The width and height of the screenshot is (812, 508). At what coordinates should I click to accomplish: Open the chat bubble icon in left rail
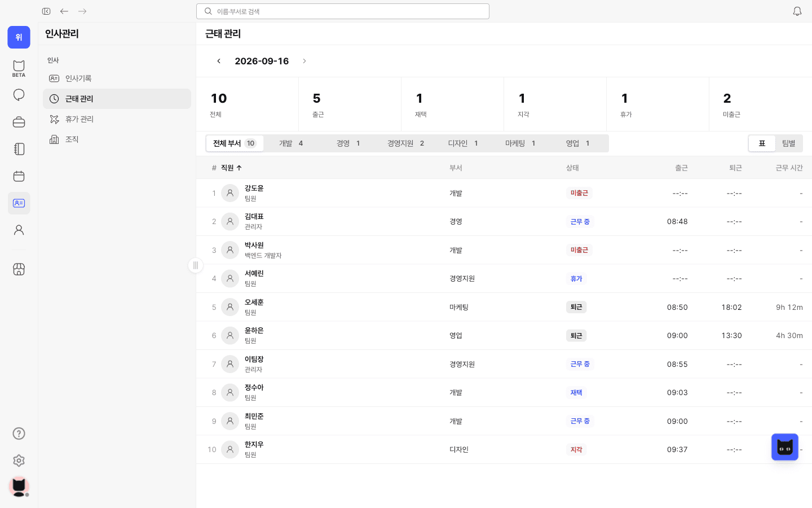tap(19, 95)
